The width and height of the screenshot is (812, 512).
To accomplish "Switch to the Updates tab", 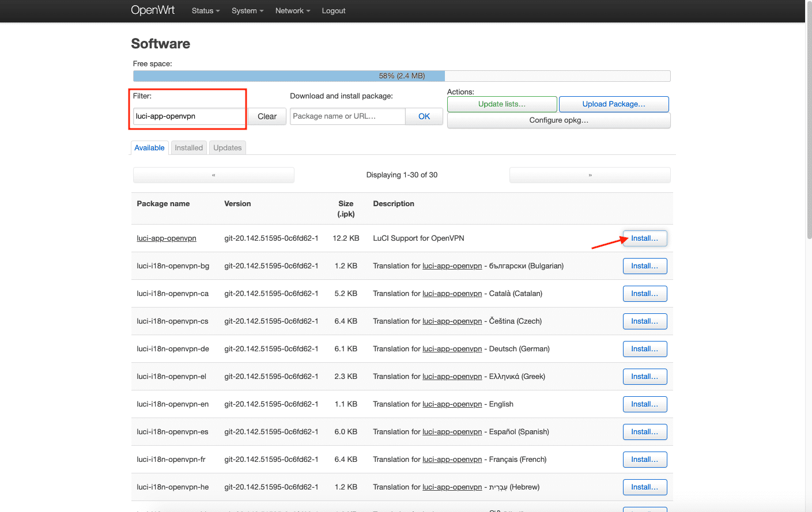I will point(227,148).
